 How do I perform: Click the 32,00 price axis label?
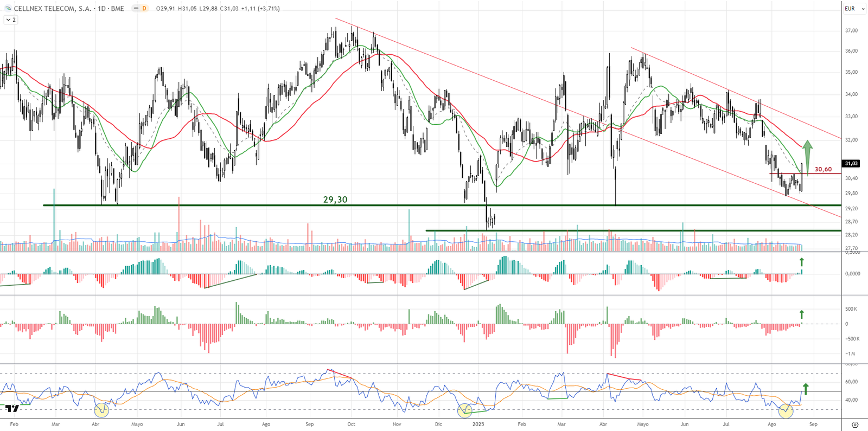coord(851,140)
